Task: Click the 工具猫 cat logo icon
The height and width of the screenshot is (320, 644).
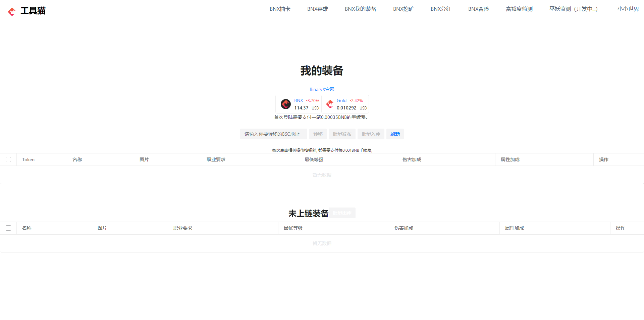Action: (12, 12)
